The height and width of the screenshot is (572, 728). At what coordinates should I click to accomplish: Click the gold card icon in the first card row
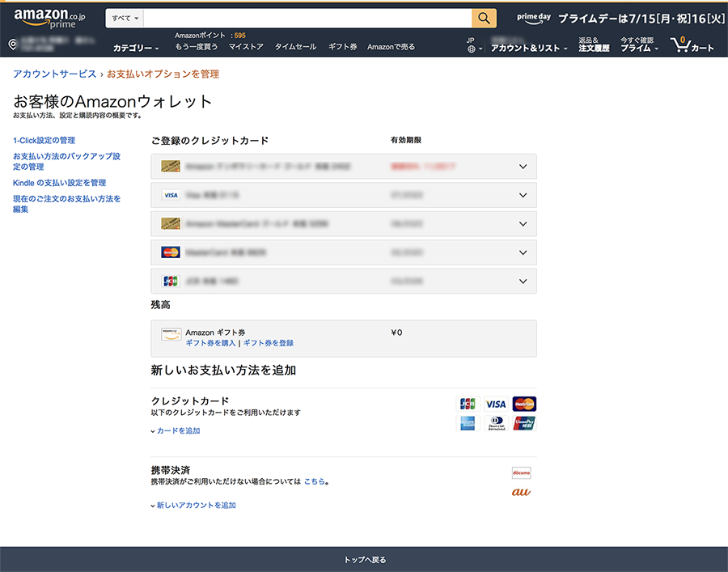(x=171, y=166)
